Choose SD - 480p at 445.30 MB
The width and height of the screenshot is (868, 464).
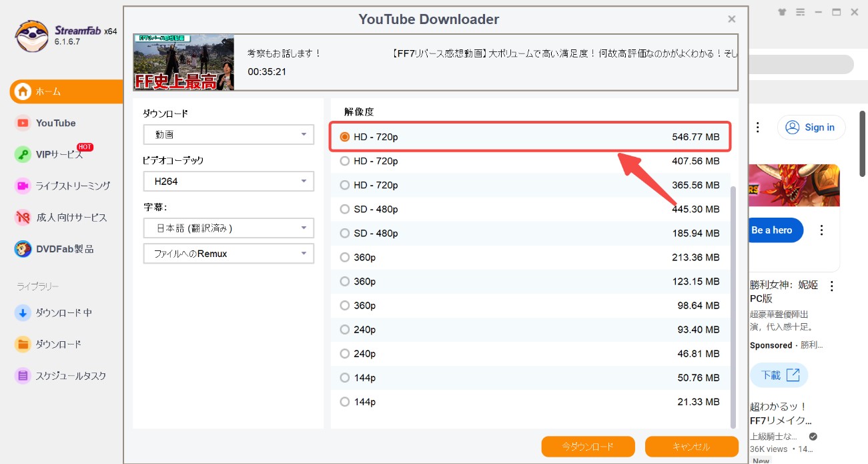tap(530, 209)
